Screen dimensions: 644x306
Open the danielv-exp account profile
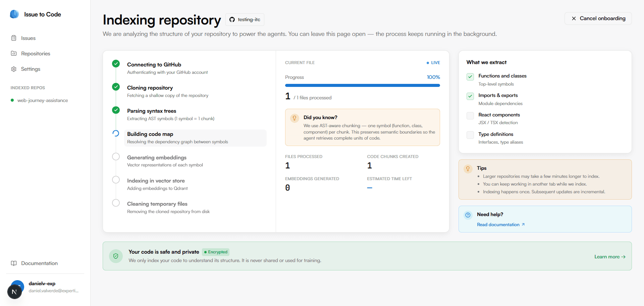click(x=45, y=287)
